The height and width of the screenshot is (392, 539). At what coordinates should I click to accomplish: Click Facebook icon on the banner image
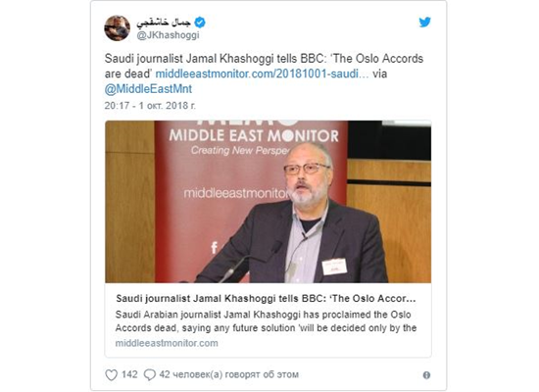(x=215, y=248)
